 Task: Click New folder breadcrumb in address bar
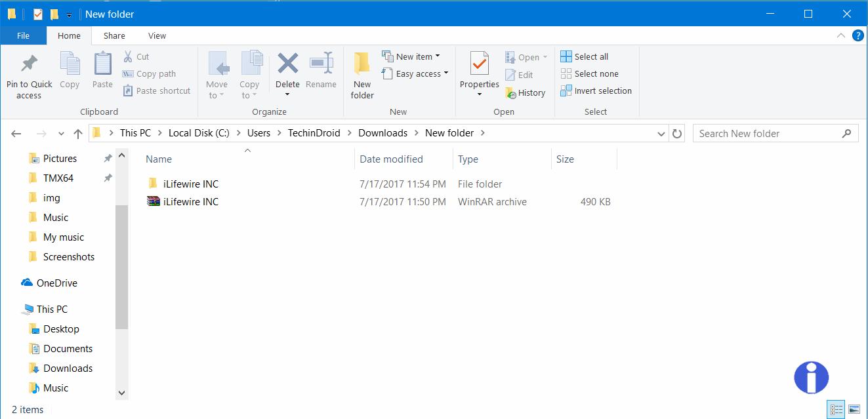pyautogui.click(x=449, y=132)
